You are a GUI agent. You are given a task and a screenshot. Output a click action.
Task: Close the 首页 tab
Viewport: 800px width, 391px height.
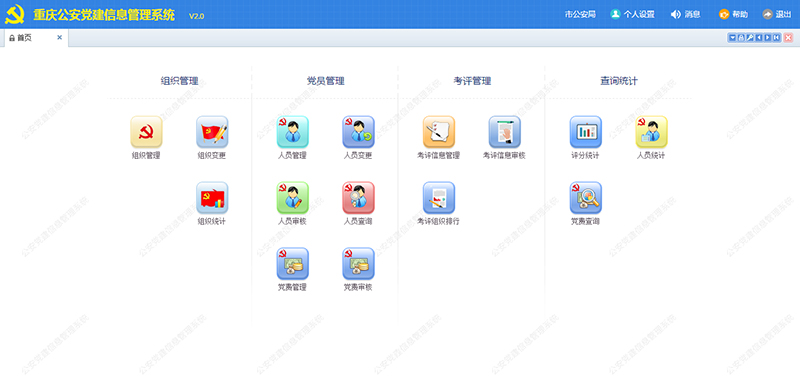59,38
